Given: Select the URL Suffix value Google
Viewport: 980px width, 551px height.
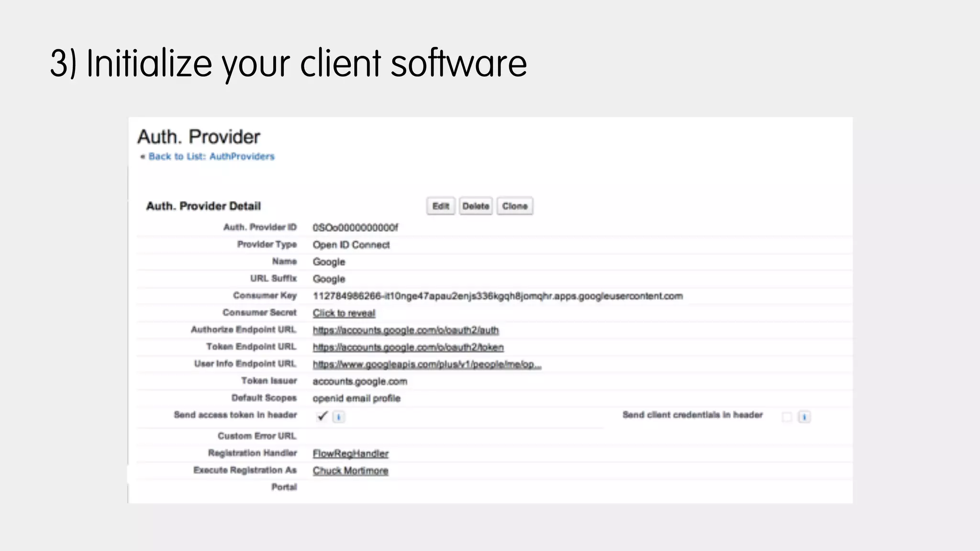Looking at the screenshot, I should [329, 279].
